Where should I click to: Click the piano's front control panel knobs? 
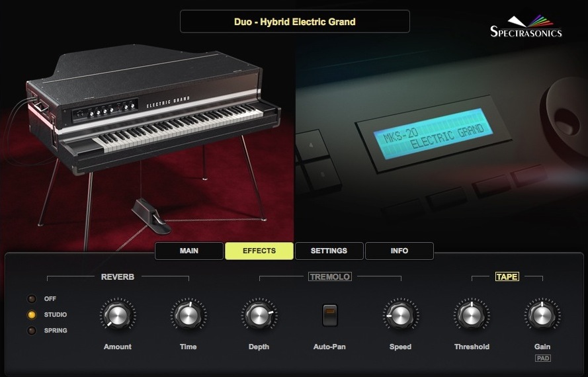coord(105,110)
